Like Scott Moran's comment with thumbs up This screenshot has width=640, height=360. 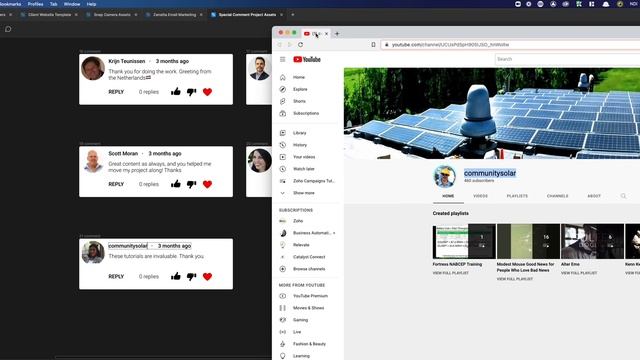point(176,184)
